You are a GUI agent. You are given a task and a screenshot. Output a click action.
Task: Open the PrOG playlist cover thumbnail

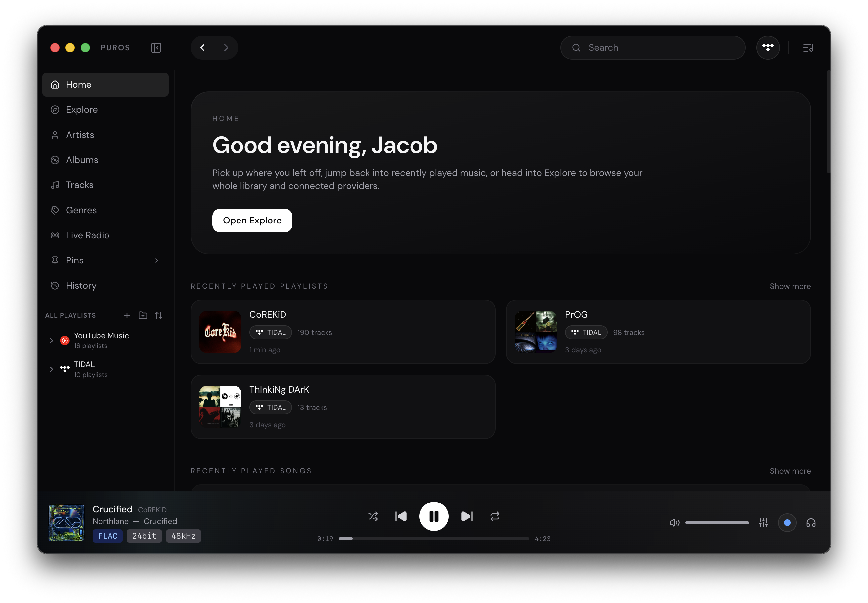pos(536,332)
